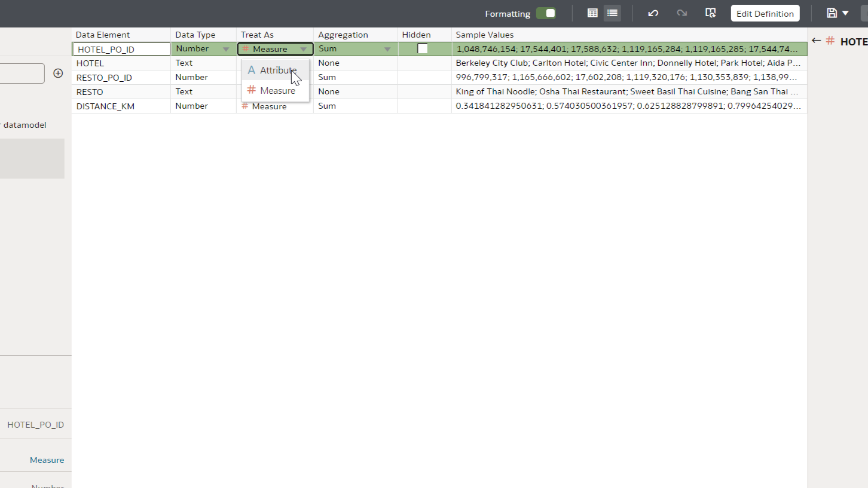The height and width of the screenshot is (488, 868).
Task: Toggle the Formatting switch
Action: pos(546,13)
